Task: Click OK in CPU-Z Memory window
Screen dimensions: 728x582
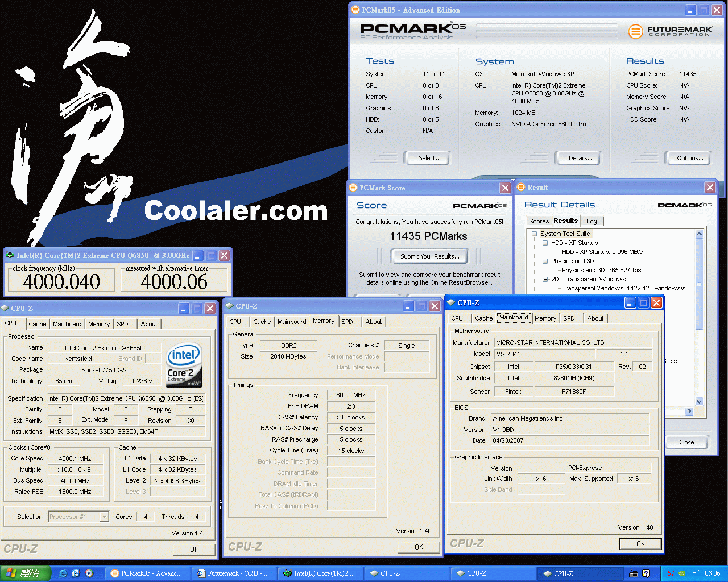Action: point(419,547)
